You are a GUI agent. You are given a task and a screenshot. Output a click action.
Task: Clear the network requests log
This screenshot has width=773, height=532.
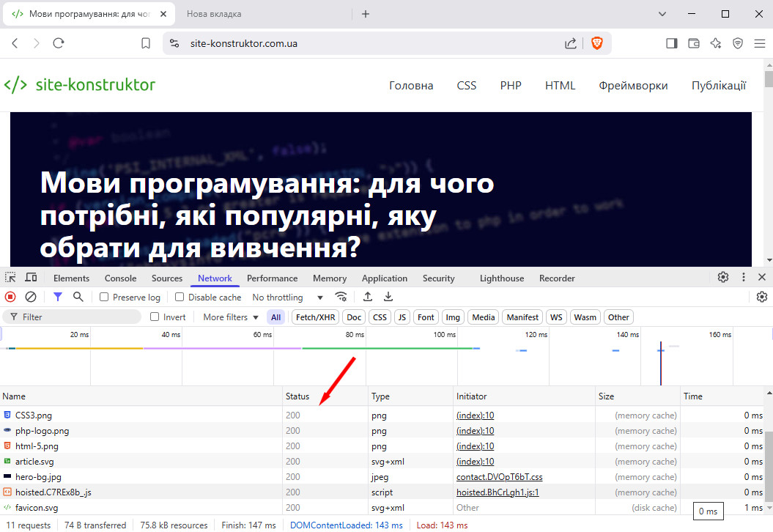tap(30, 297)
